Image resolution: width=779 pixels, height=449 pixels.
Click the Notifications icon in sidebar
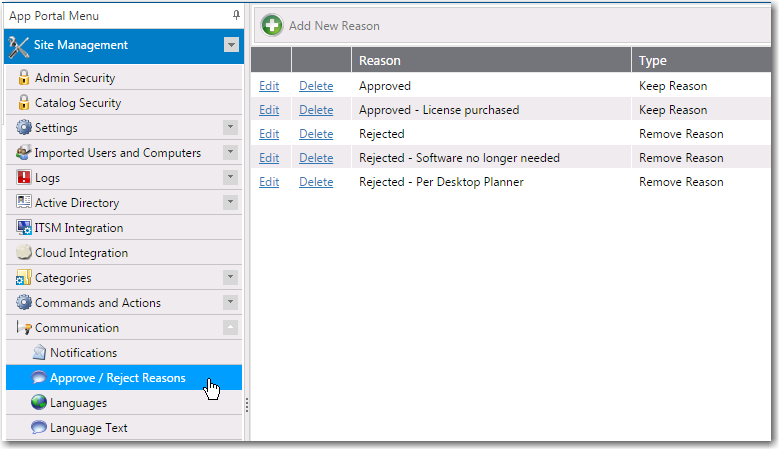(39, 353)
